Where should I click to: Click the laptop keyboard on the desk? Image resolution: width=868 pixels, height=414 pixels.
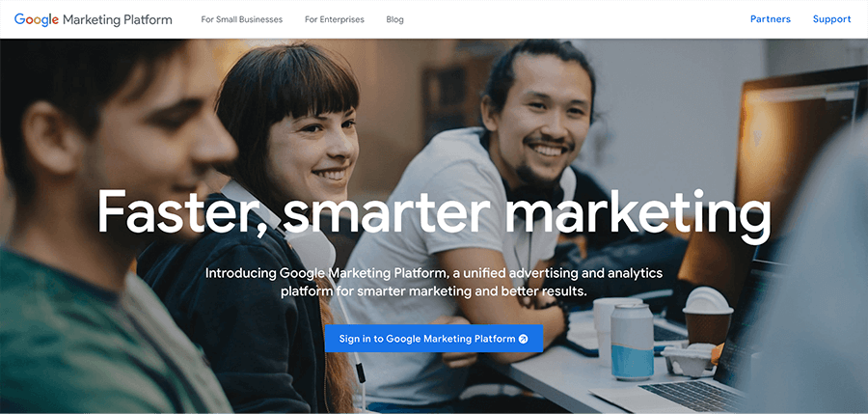coord(691,395)
